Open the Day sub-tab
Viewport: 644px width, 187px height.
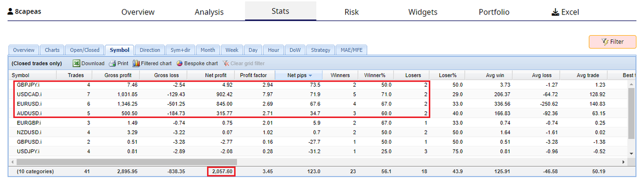tap(253, 50)
